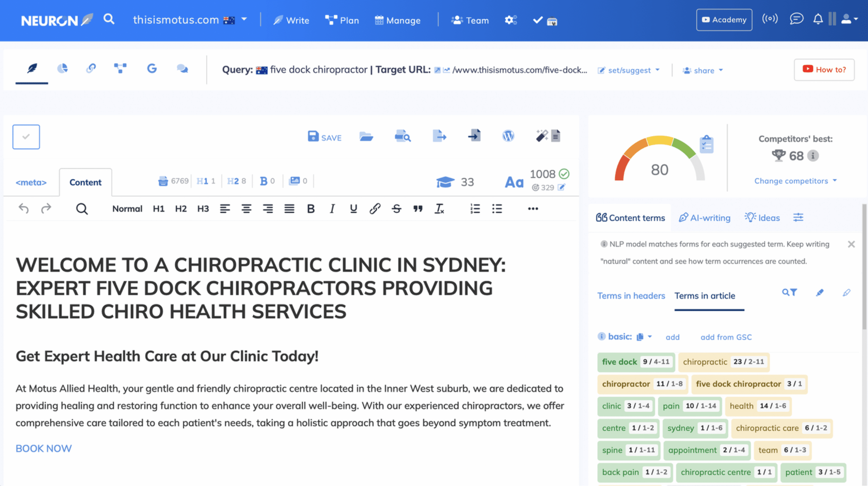This screenshot has width=868, height=492.
Task: Click the SAVE disk icon
Action: click(313, 137)
